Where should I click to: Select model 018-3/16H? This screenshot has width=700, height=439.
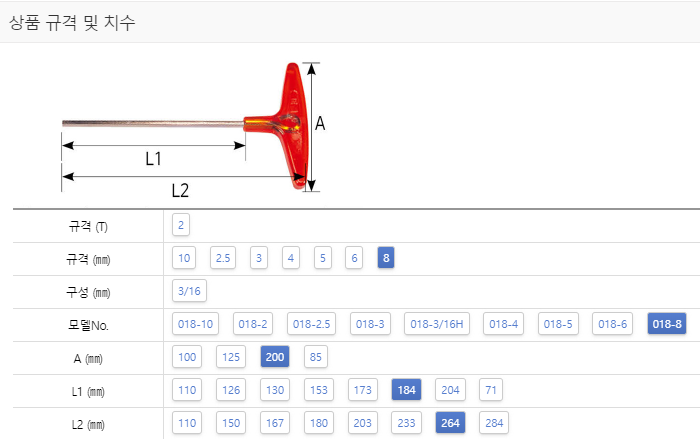437,324
